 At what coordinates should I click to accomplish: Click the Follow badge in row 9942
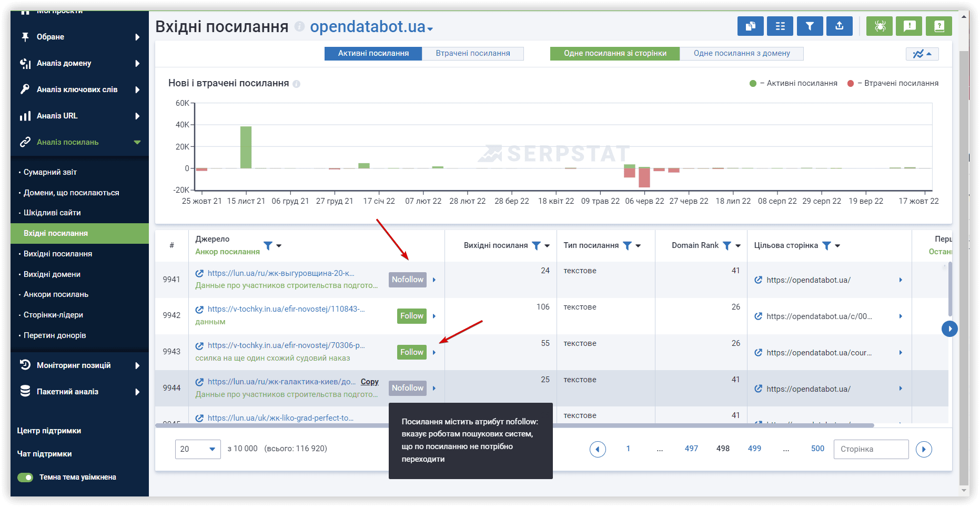[412, 316]
